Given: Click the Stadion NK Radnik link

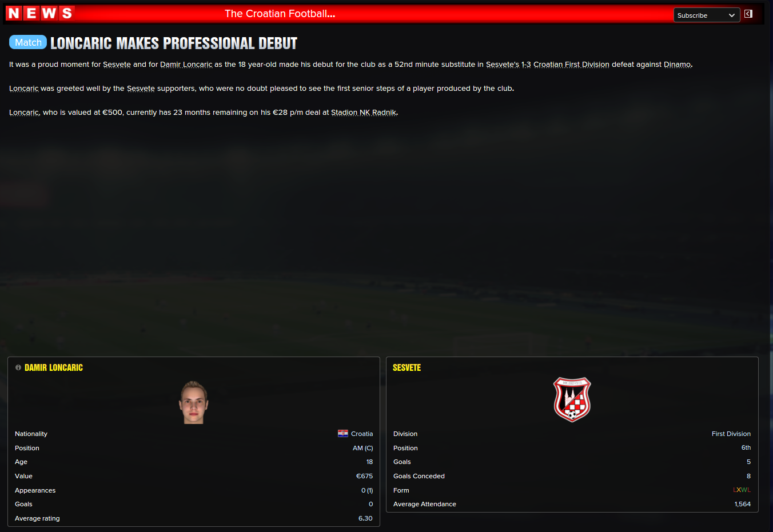Looking at the screenshot, I should (x=364, y=113).
